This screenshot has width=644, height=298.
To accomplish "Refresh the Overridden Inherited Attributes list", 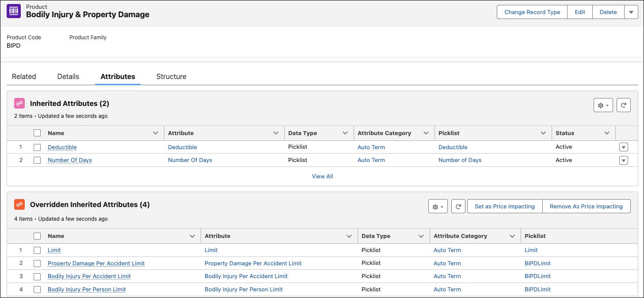I will (x=458, y=206).
